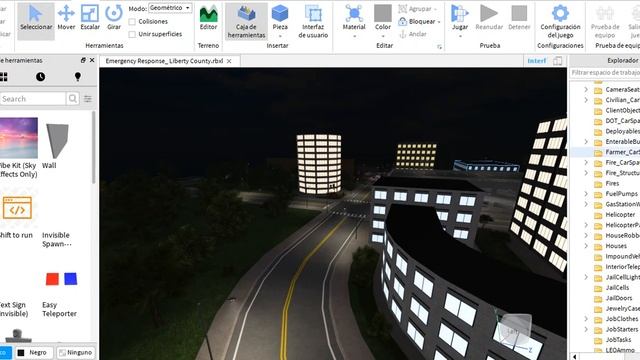Image resolution: width=640 pixels, height=360 pixels.
Task: Expand the Civilian_Car folder
Action: (586, 100)
